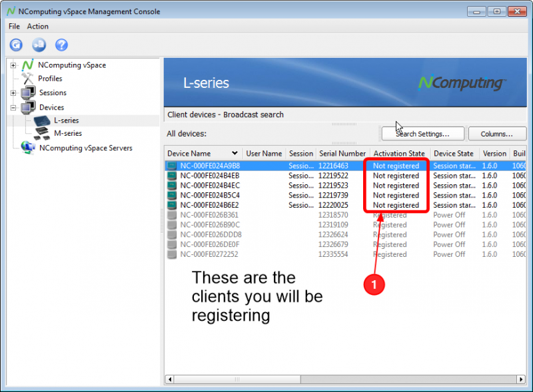
Task: Click the NComputing app icon in title bar
Action: [11, 11]
